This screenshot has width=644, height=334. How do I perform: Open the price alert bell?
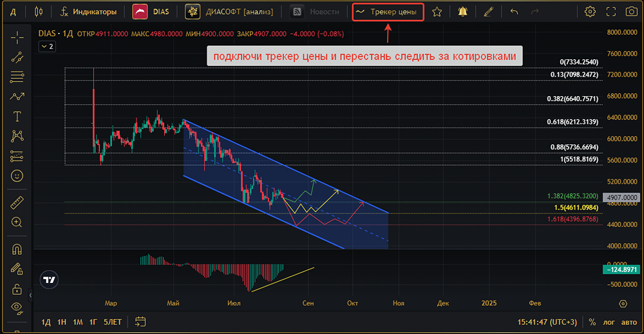point(463,12)
